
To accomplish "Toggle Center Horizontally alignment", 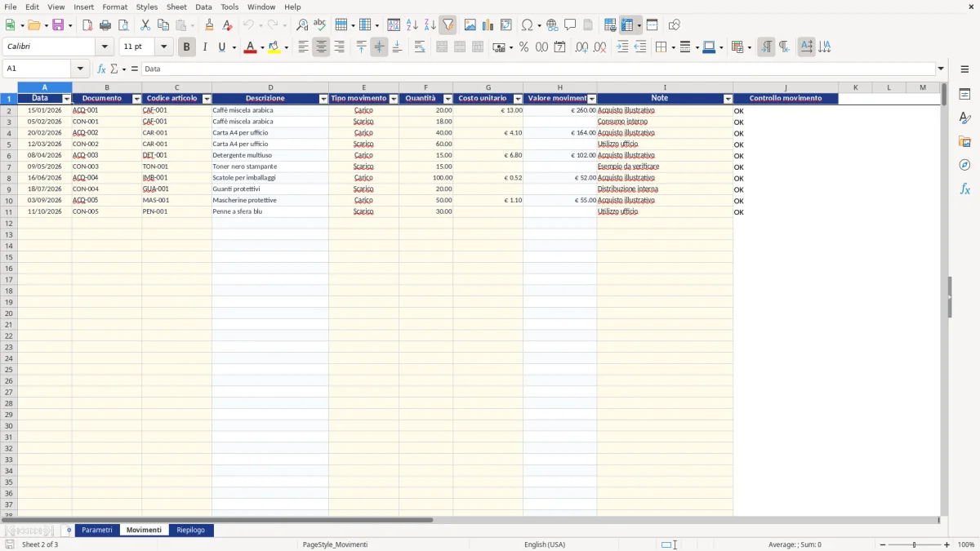I will [321, 47].
